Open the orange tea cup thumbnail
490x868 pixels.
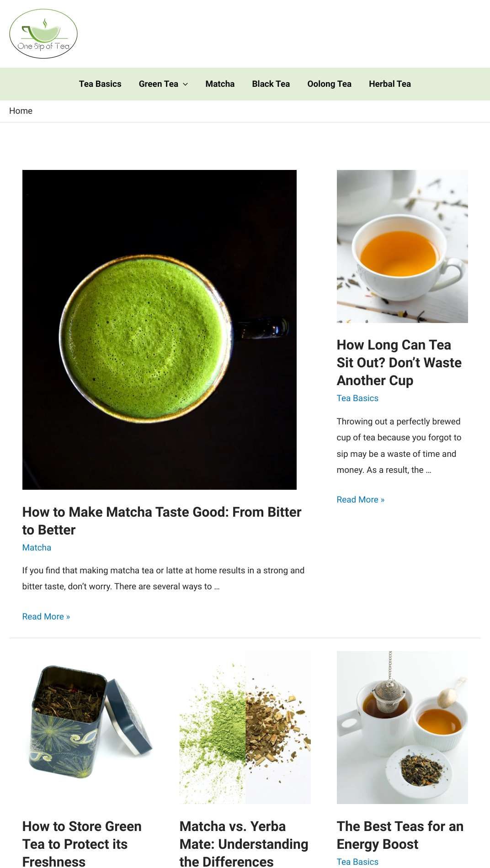coord(402,246)
